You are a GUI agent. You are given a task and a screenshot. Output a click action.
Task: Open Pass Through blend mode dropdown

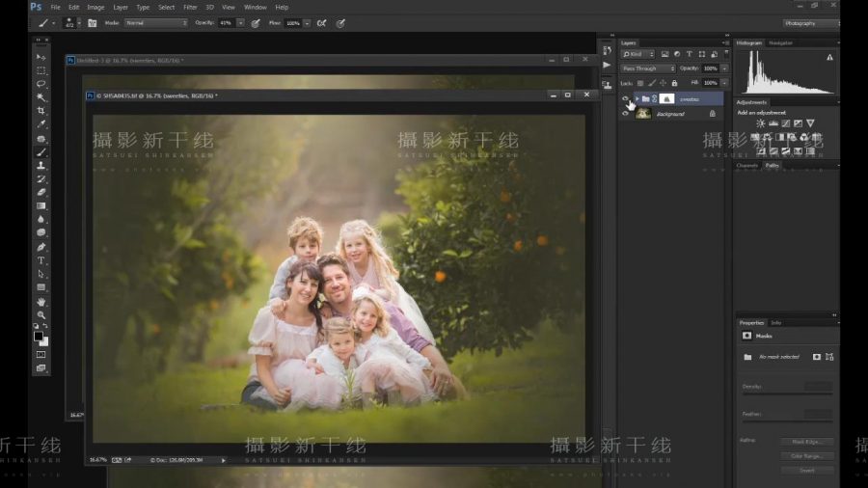pos(648,68)
